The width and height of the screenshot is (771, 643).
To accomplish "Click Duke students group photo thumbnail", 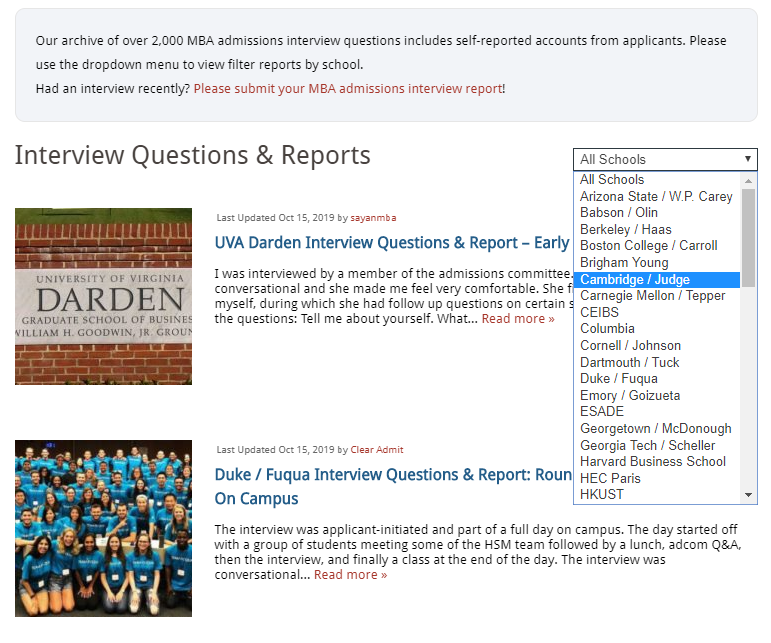I will click(103, 528).
